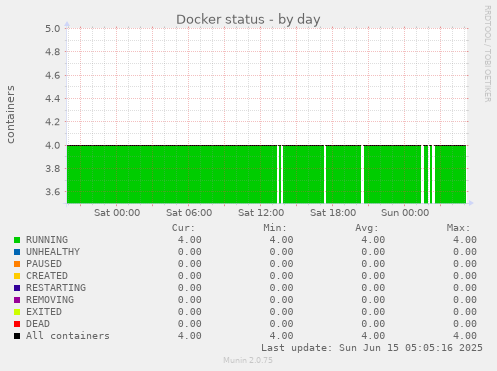The width and height of the screenshot is (497, 371).
Task: Click the 4.0 y-axis tick label
Action: tap(53, 145)
